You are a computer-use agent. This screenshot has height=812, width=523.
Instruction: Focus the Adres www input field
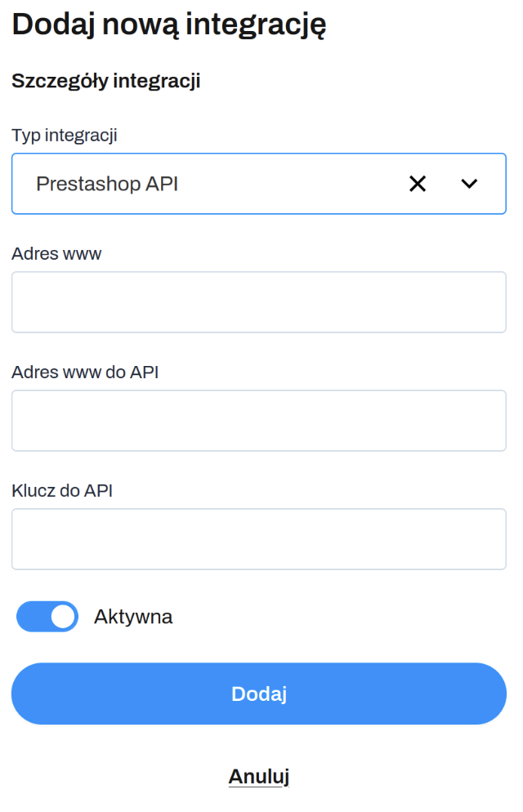(x=258, y=302)
